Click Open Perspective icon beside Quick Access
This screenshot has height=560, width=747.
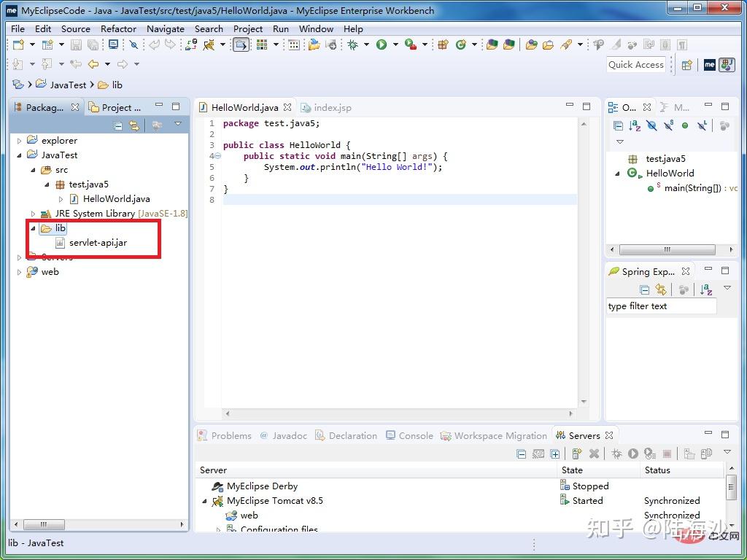point(686,65)
